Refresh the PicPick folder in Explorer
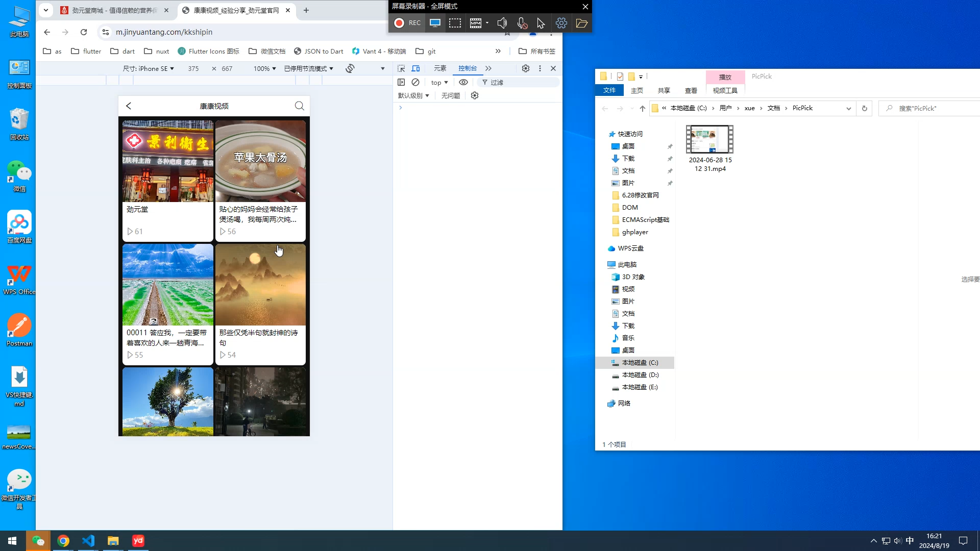The height and width of the screenshot is (551, 980). click(865, 108)
